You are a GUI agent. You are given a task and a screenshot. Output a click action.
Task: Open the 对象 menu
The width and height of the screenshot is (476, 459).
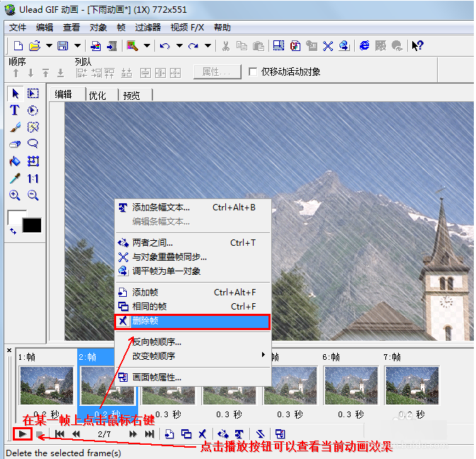[x=98, y=28]
